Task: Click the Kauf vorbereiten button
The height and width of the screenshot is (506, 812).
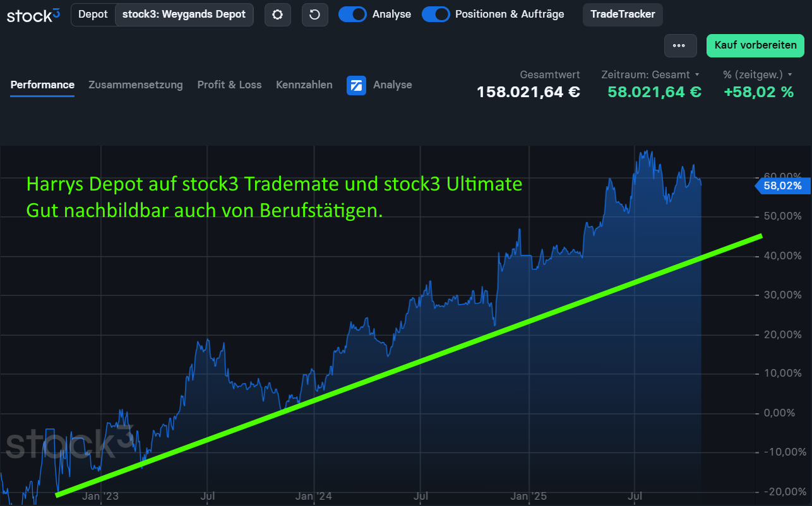Action: click(755, 45)
